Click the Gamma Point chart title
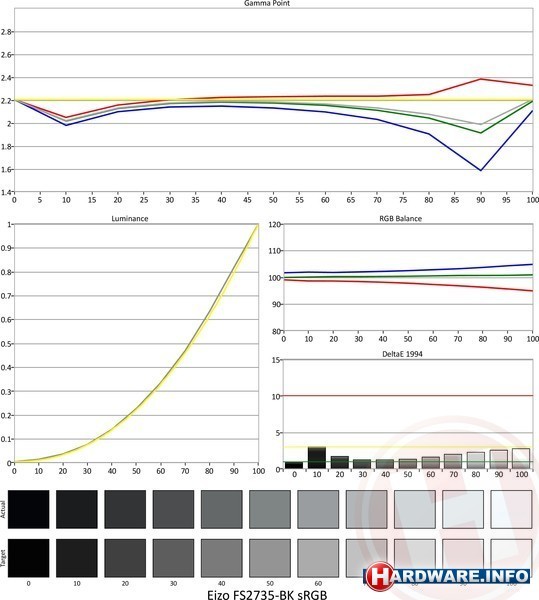Screen dimensions: 539x600 (x=267, y=3)
